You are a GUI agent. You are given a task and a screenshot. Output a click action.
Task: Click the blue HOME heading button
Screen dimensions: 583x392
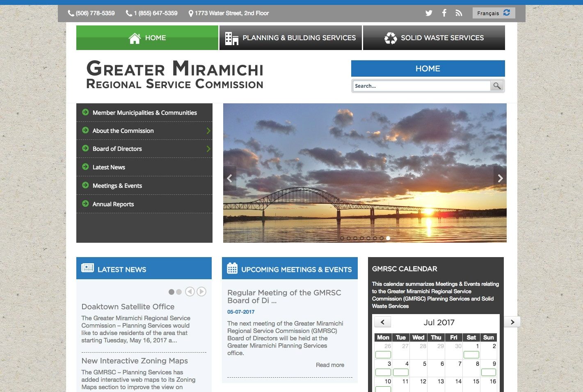click(428, 68)
